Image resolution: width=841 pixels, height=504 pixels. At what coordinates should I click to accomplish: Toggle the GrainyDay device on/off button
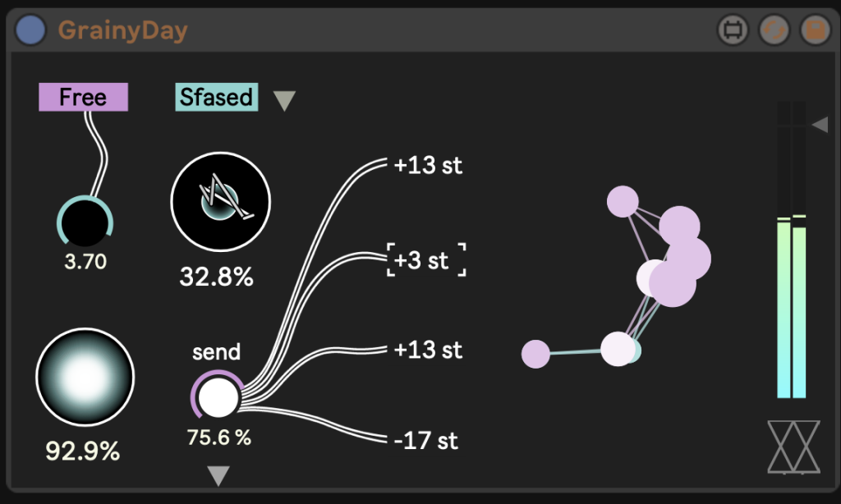click(31, 30)
